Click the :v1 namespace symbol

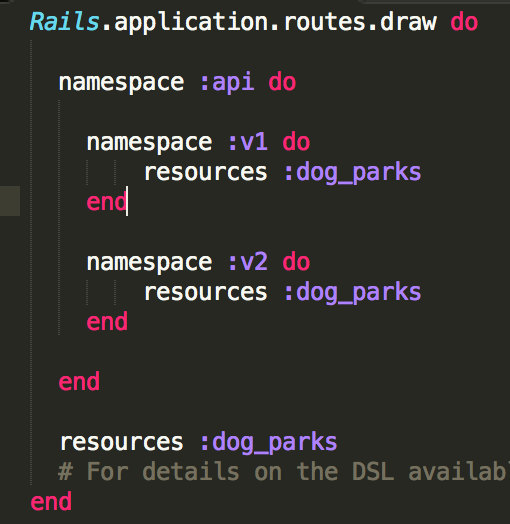248,142
